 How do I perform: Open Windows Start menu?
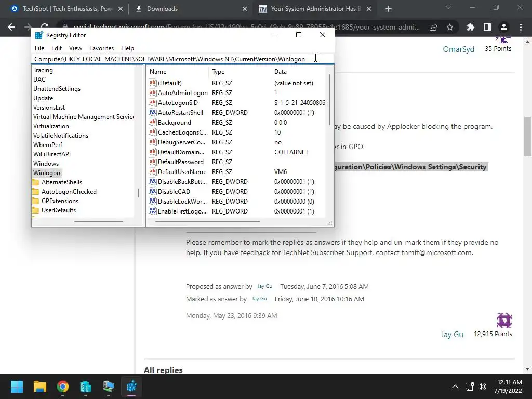pos(17,387)
